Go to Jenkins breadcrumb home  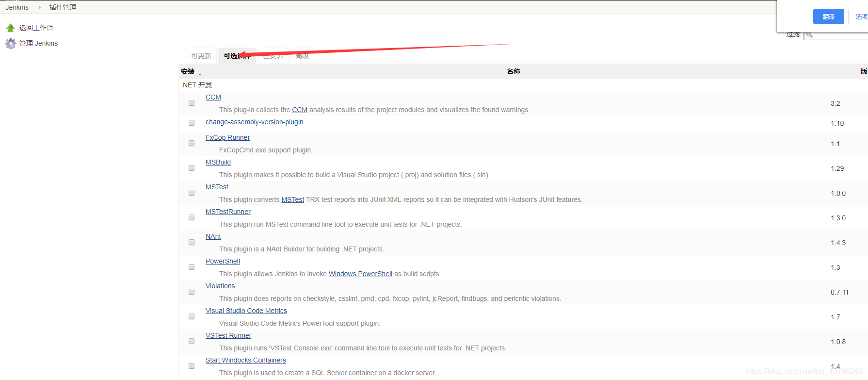click(17, 7)
